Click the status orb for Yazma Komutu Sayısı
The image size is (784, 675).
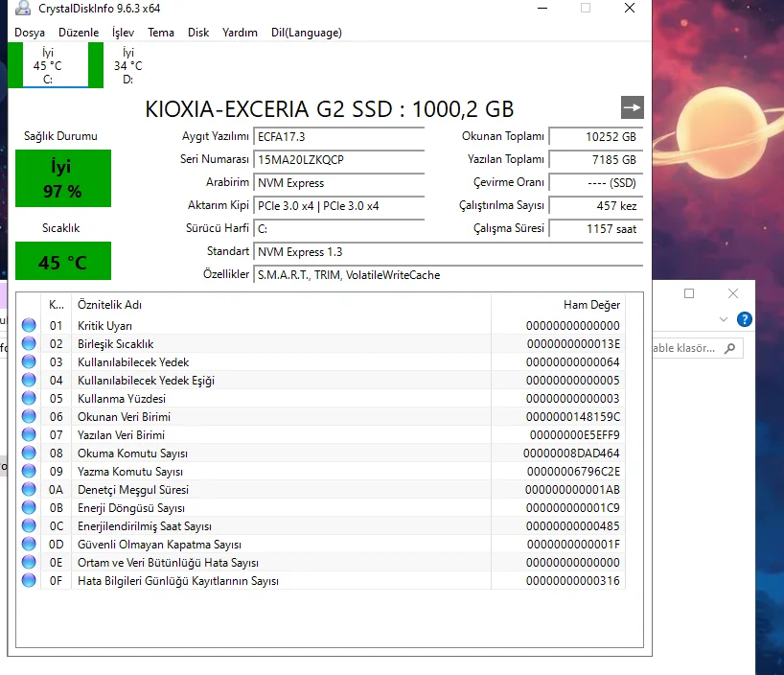29,471
